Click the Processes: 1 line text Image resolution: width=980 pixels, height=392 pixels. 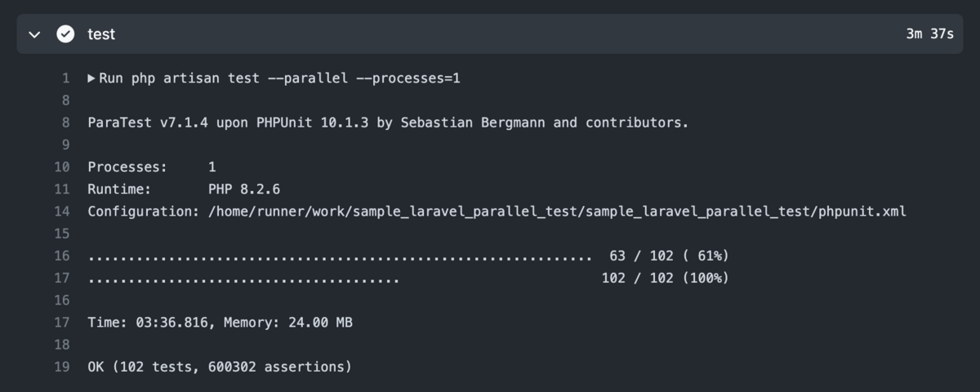(x=152, y=167)
